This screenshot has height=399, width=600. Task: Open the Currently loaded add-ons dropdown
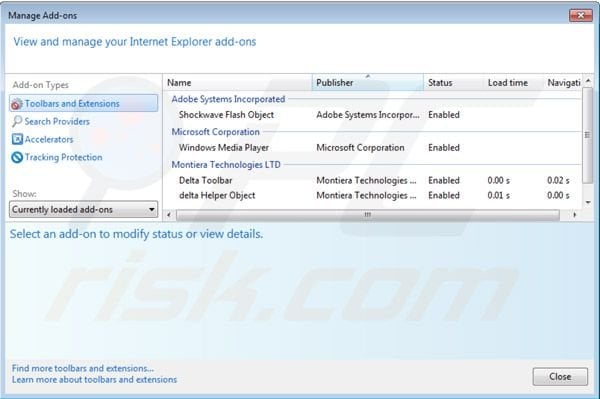click(83, 209)
